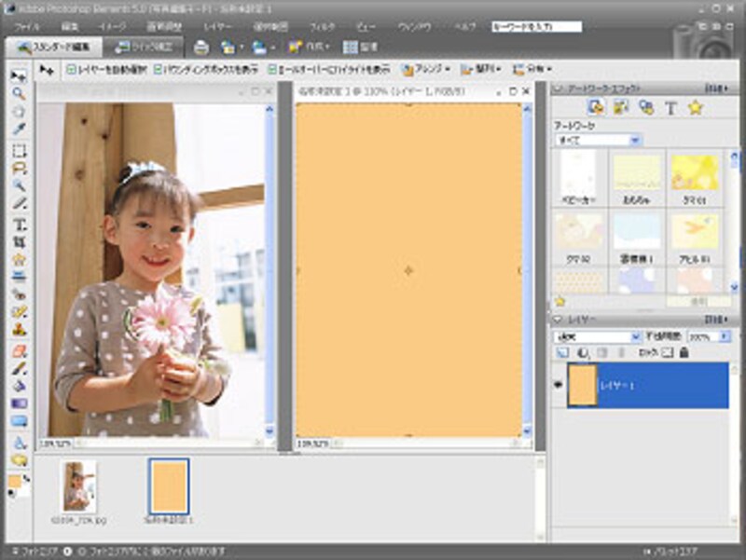The width and height of the screenshot is (746, 560).
Task: Open the artwork category dropdown
Action: click(x=598, y=140)
